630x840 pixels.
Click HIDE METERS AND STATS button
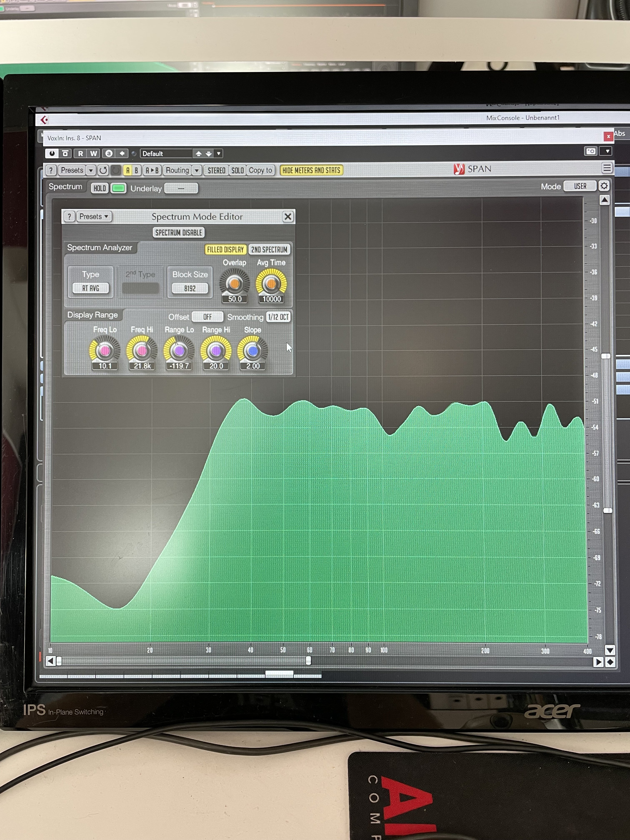click(311, 170)
